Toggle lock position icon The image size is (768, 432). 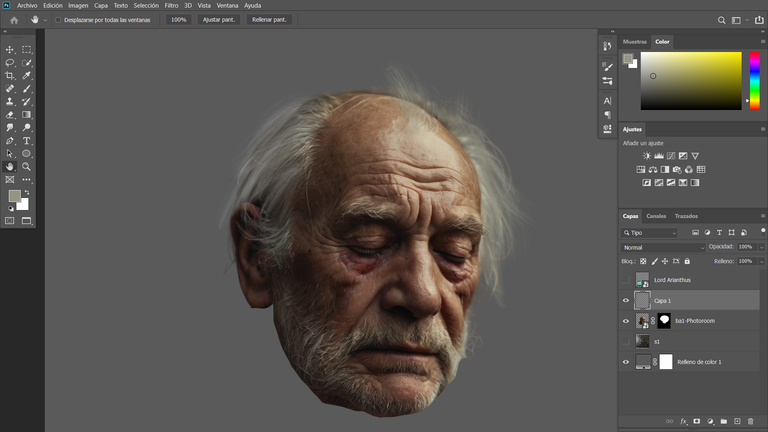tap(665, 262)
